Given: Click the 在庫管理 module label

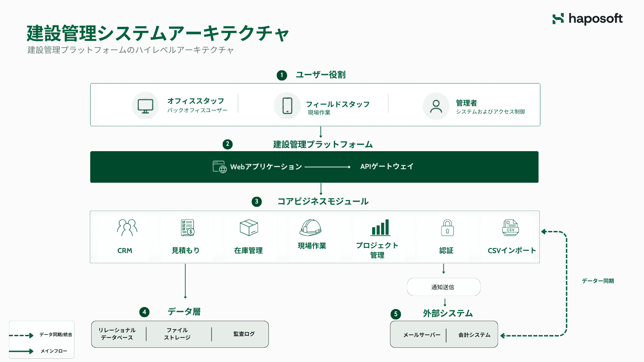Looking at the screenshot, I should point(249,250).
